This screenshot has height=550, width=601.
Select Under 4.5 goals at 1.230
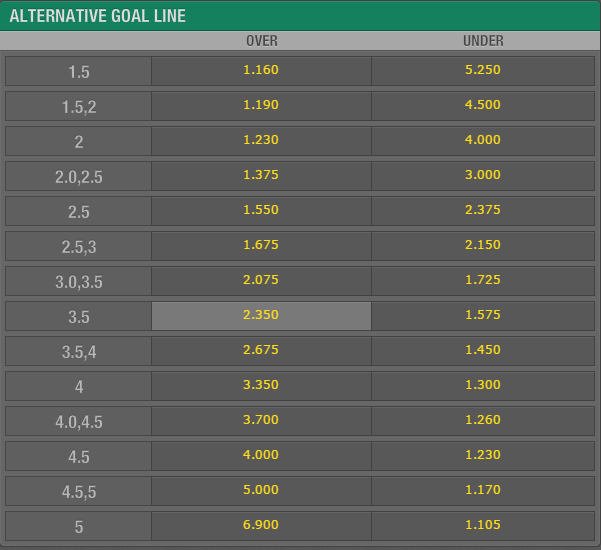pos(483,456)
